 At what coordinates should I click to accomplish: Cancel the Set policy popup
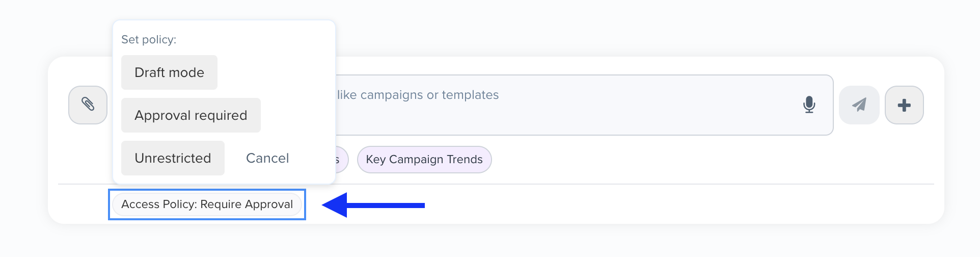coord(267,158)
